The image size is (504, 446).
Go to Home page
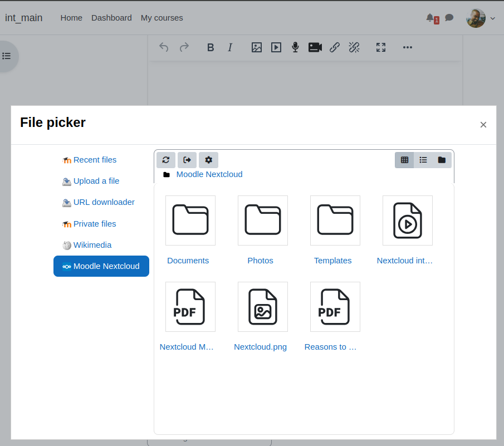[x=71, y=18]
